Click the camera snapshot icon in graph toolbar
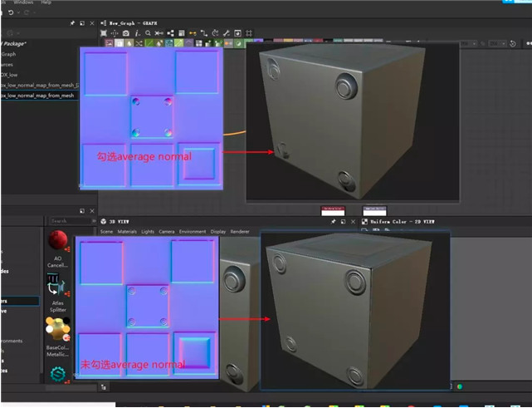532x408 pixels. [126, 33]
